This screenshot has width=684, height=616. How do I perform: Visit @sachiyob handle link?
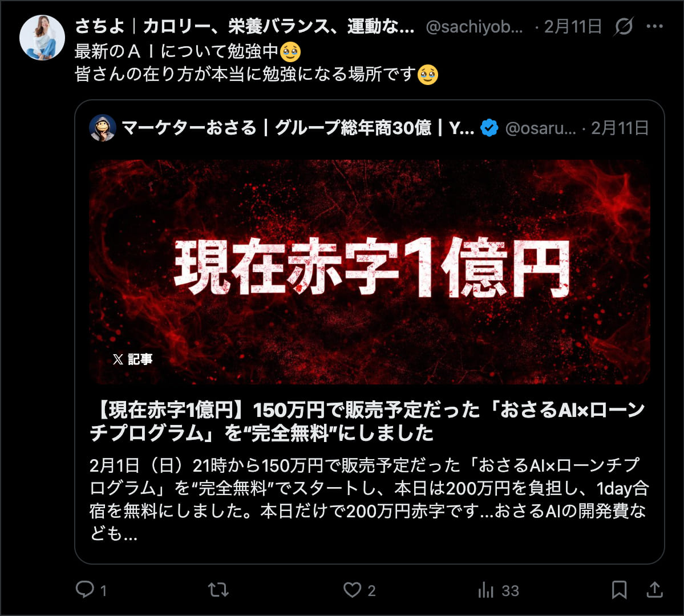coord(474,27)
